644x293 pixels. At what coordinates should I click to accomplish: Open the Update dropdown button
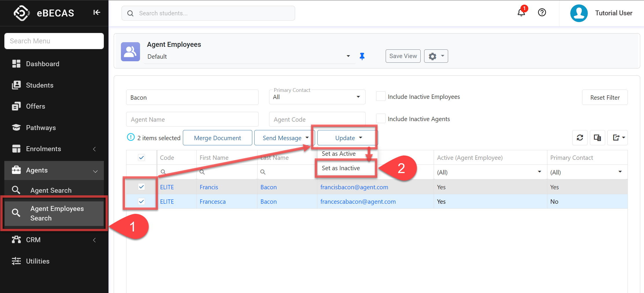coord(347,138)
